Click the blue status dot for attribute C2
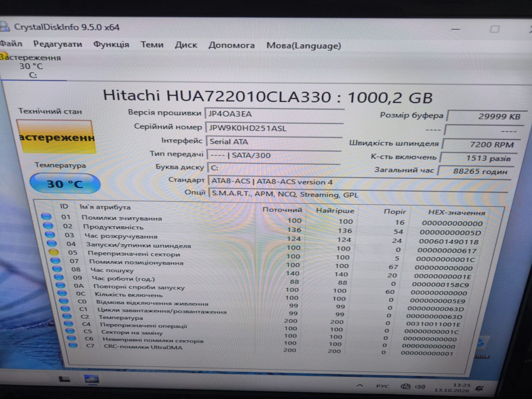 66,316
